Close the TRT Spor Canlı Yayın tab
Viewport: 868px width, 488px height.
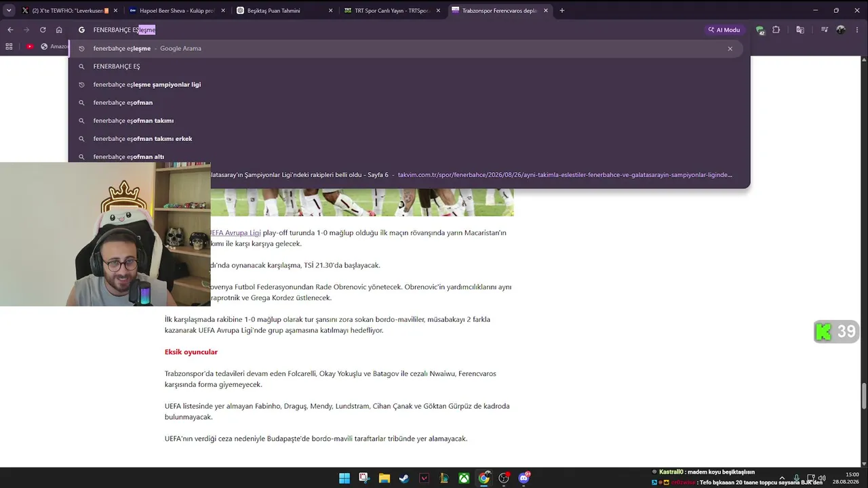(x=438, y=10)
